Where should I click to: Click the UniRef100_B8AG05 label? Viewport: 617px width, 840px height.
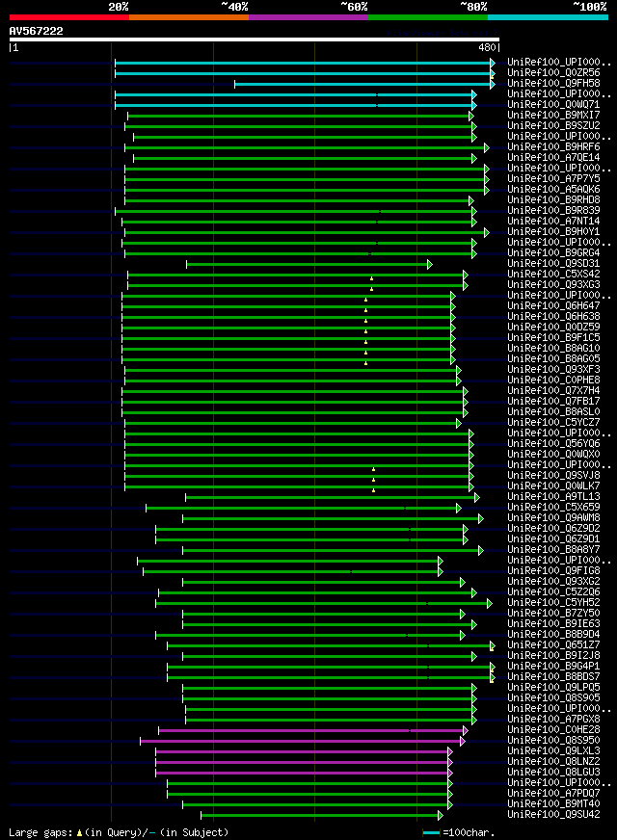pos(553,358)
